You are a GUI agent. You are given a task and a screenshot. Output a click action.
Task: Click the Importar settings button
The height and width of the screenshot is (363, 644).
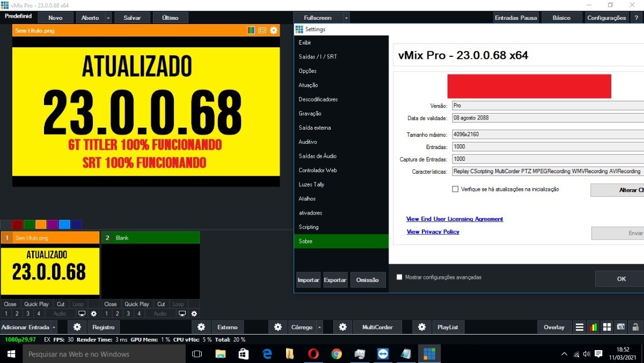[x=308, y=280]
